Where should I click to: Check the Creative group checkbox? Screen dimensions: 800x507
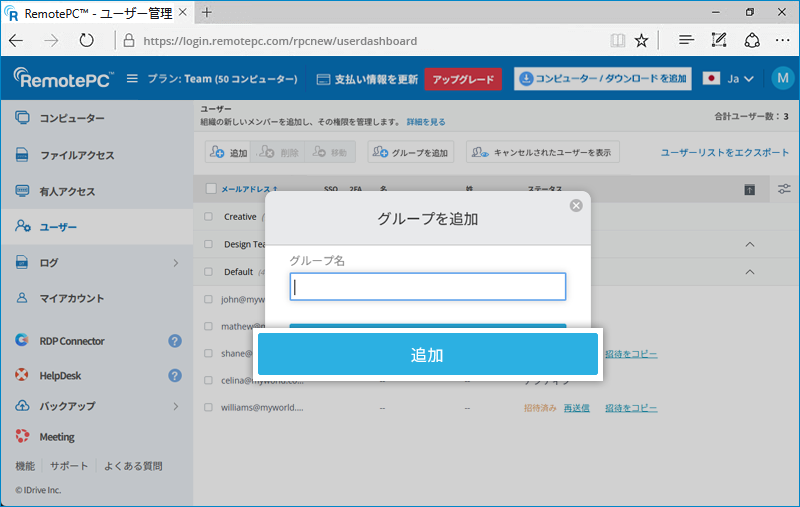(x=208, y=216)
